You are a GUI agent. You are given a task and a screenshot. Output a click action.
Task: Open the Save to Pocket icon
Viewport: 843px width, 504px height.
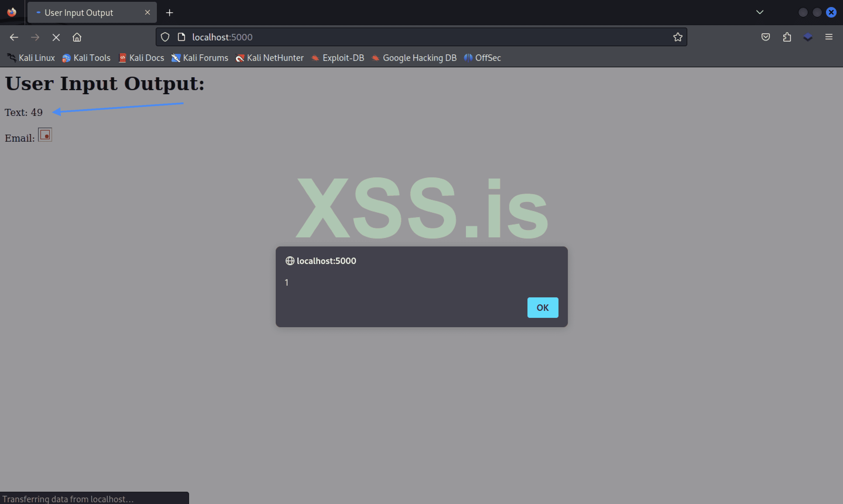click(x=765, y=37)
